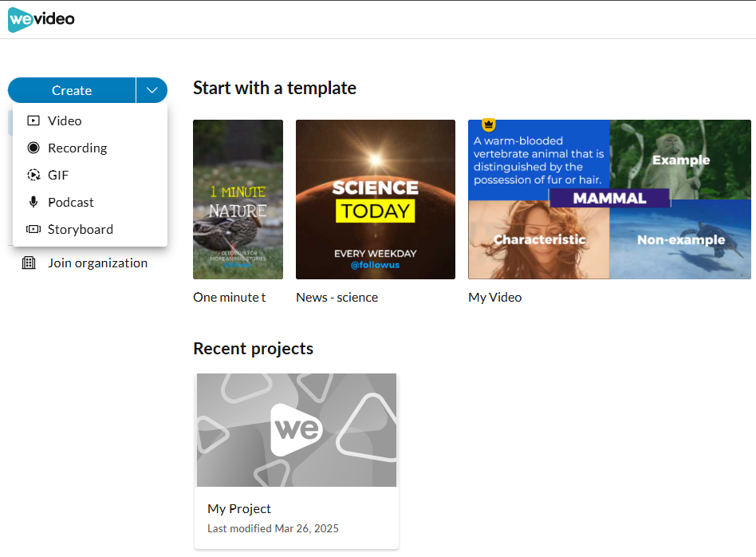
Task: Select 'Video' from the Create menu
Action: coord(65,120)
